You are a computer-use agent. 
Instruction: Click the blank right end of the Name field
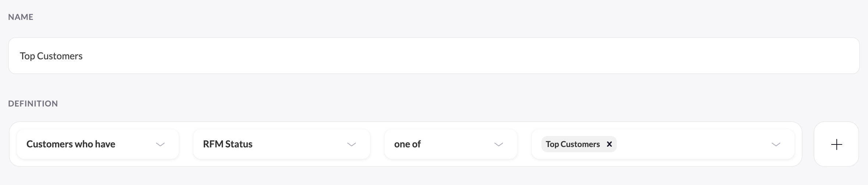809,56
